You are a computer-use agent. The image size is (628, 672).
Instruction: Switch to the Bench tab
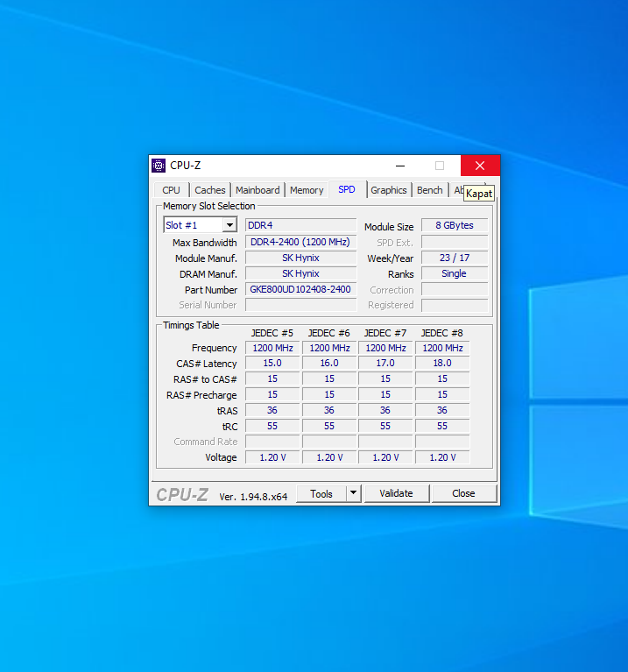tap(429, 190)
